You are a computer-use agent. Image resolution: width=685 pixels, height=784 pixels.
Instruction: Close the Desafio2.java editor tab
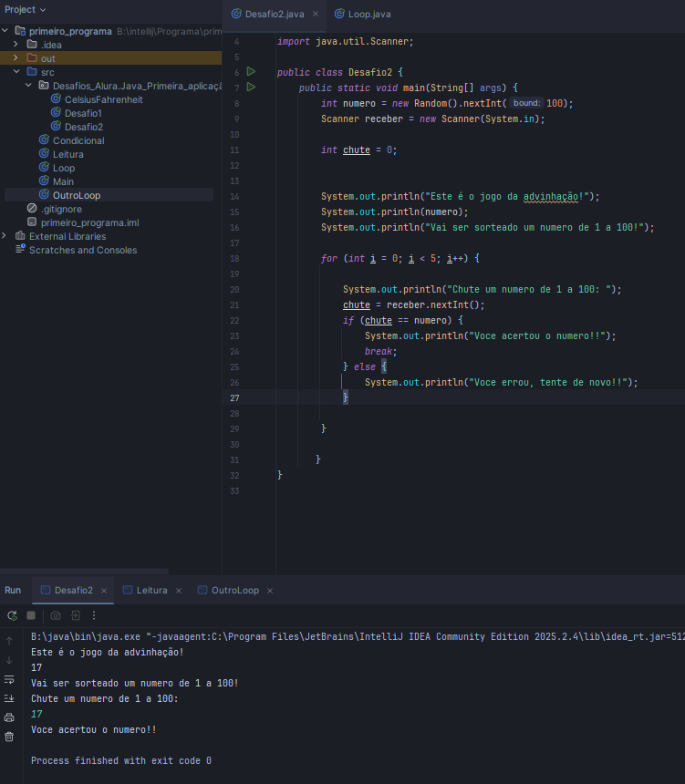coord(317,15)
